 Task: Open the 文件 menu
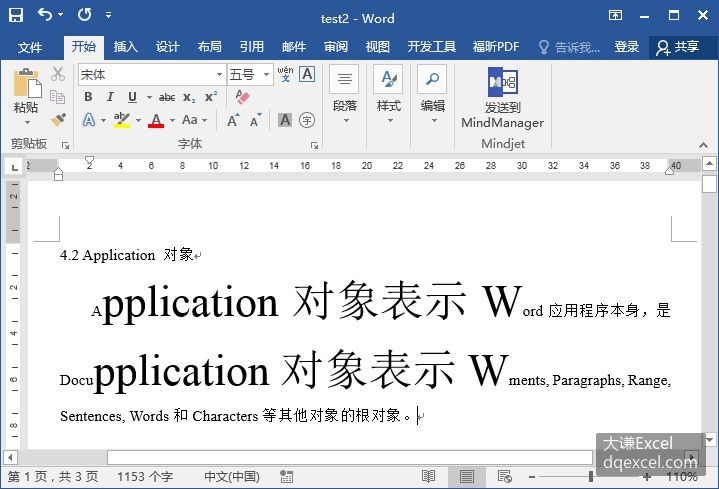30,47
